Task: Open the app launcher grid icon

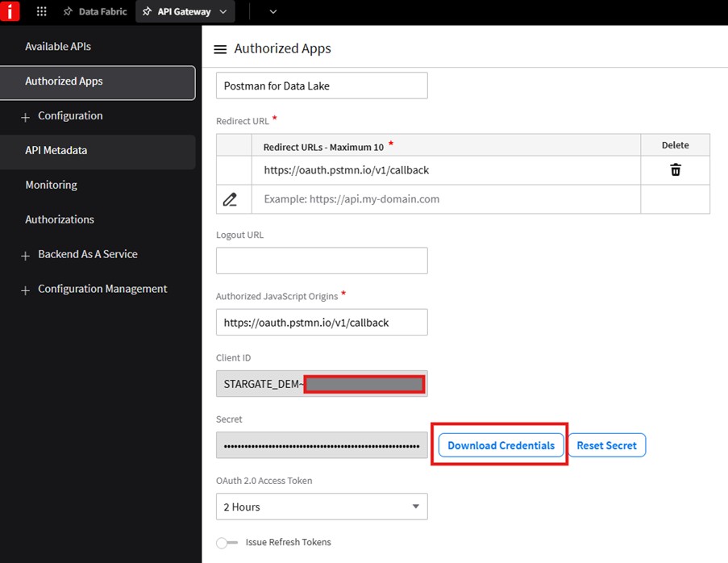Action: [42, 12]
